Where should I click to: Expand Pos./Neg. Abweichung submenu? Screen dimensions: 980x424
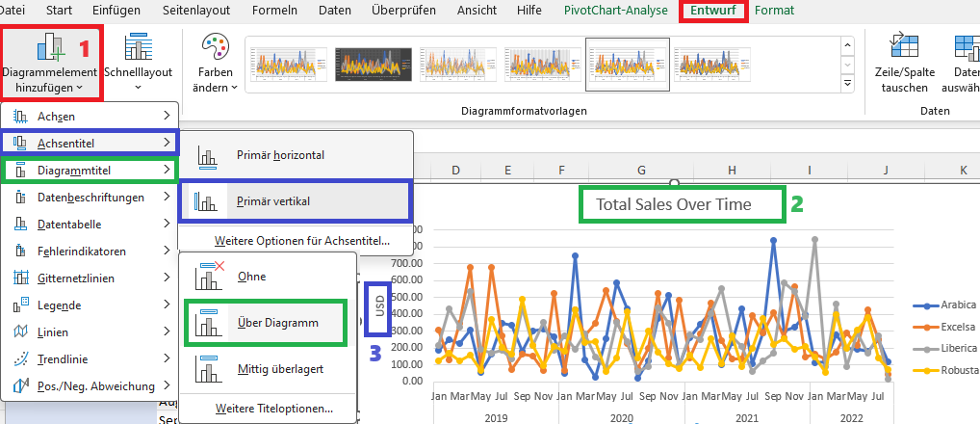pyautogui.click(x=90, y=385)
